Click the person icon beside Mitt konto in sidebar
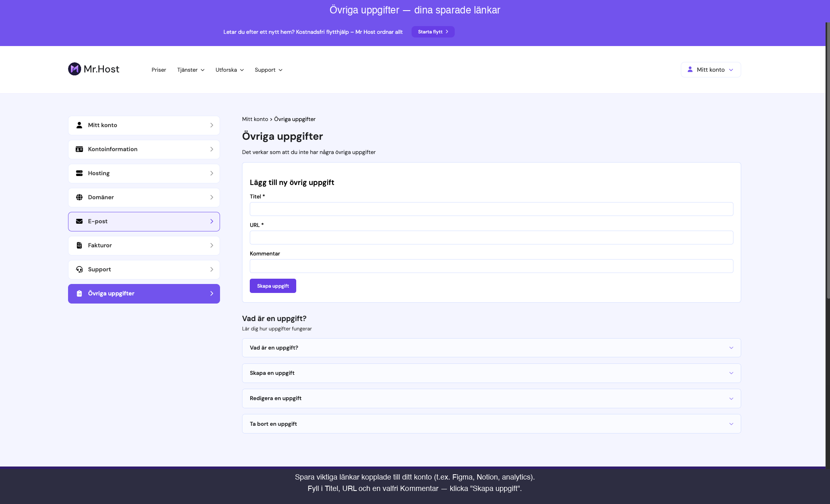 click(x=79, y=125)
